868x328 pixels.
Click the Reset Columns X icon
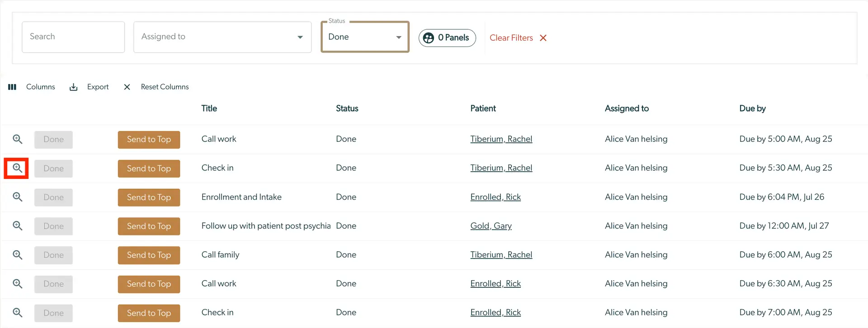tap(127, 87)
